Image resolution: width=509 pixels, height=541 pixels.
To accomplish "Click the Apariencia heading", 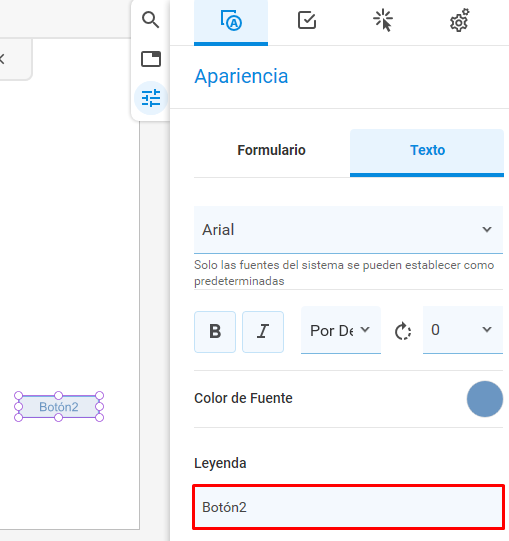I will coord(241,77).
